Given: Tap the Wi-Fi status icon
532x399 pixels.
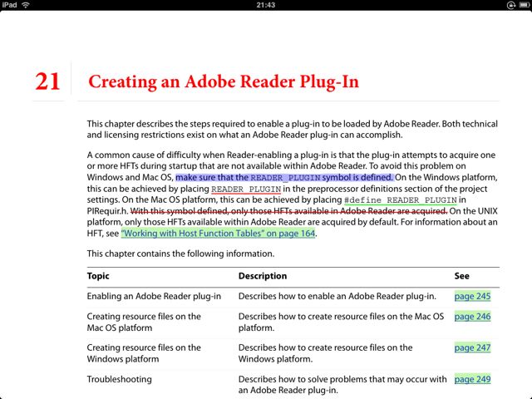Looking at the screenshot, I should click(26, 5).
